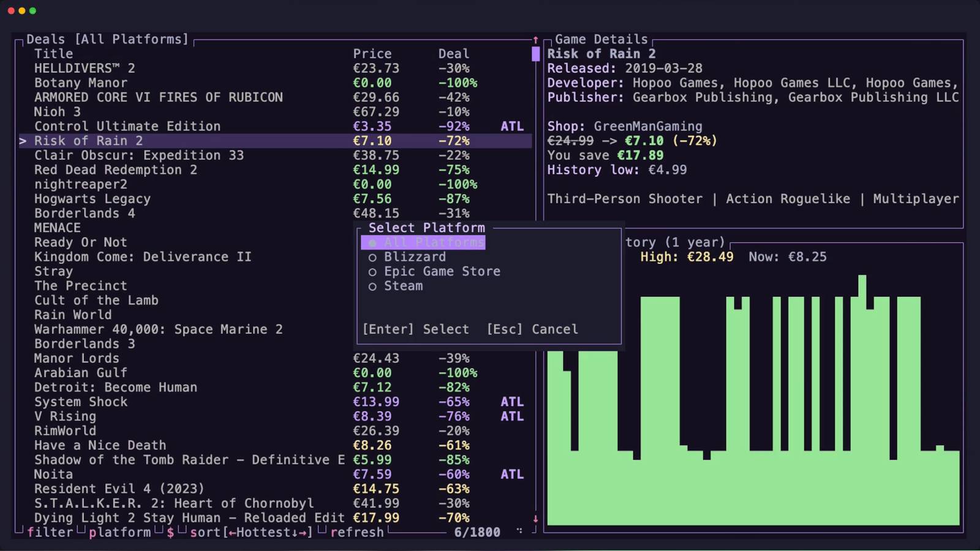This screenshot has height=551, width=980.
Task: Click the Released: 2019-03-28 line
Action: click(625, 69)
